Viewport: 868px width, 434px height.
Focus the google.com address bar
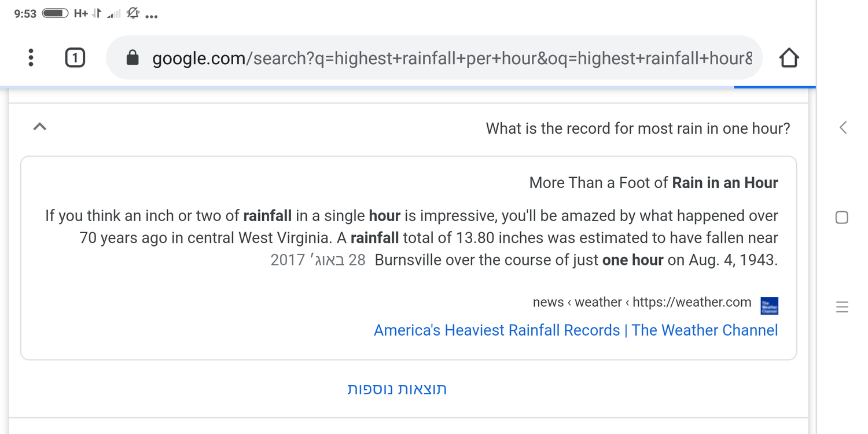[451, 58]
